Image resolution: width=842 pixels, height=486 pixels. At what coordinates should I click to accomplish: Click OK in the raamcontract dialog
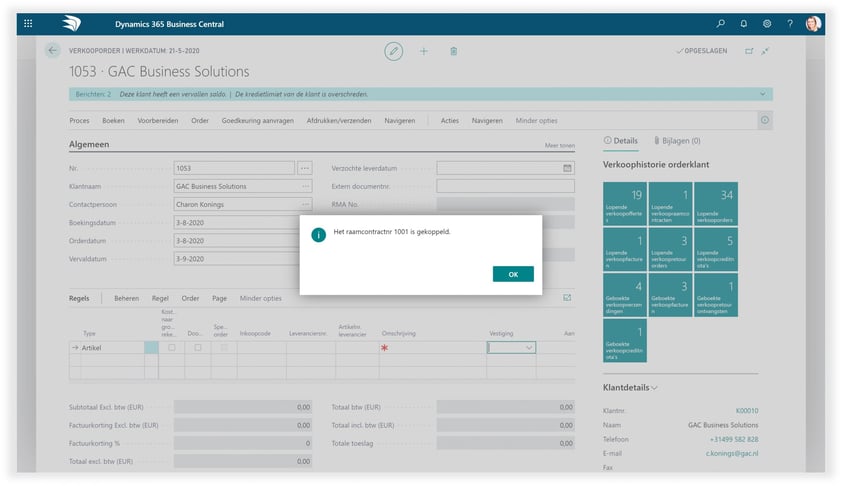coord(513,274)
